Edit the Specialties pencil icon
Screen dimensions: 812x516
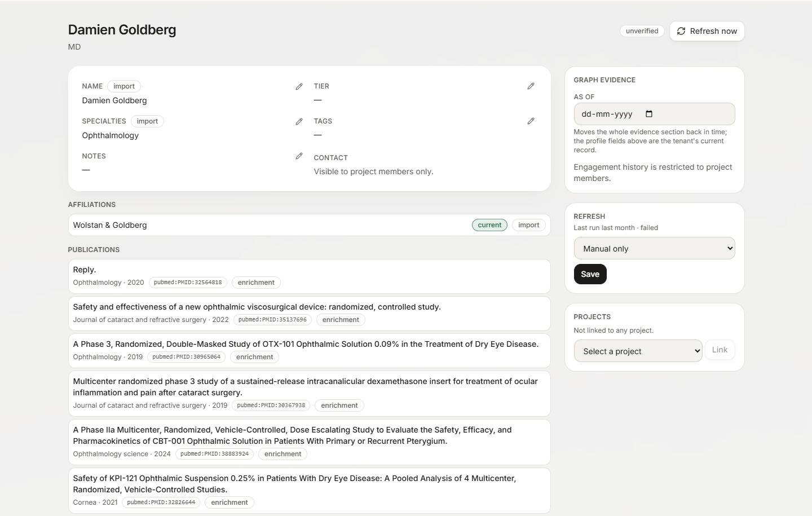coord(299,121)
